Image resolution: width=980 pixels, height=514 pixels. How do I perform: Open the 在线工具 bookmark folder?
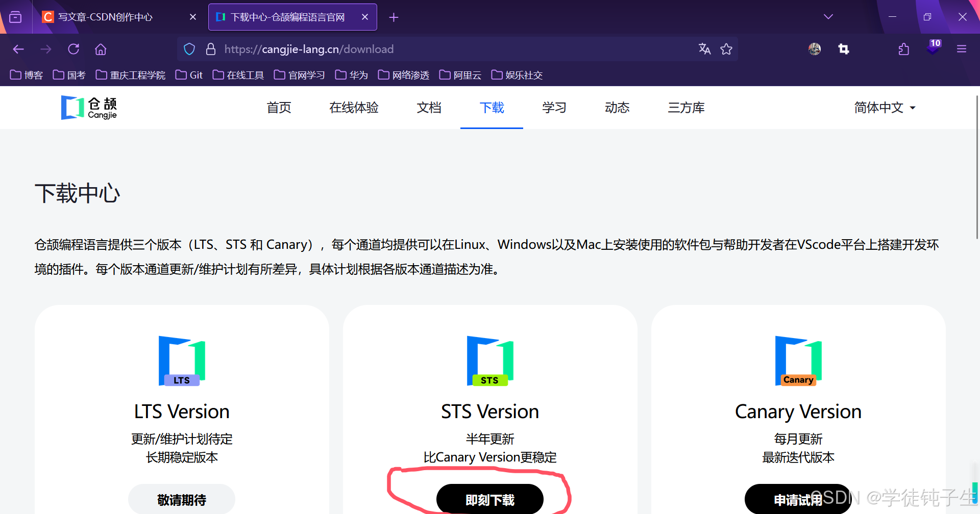pos(238,75)
